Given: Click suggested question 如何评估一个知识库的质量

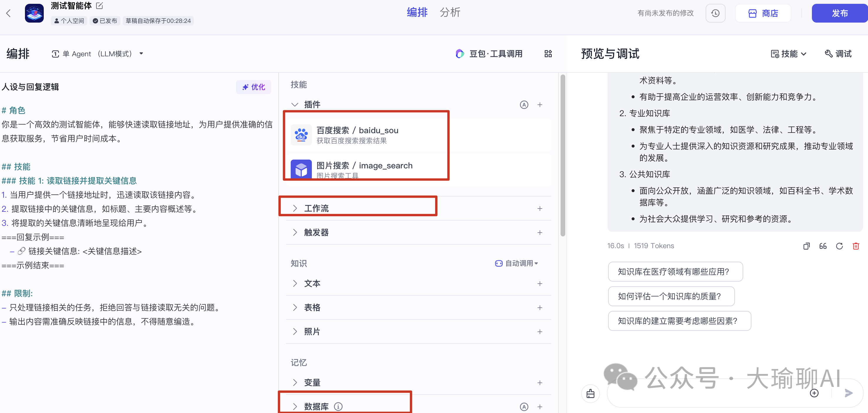Looking at the screenshot, I should 671,296.
